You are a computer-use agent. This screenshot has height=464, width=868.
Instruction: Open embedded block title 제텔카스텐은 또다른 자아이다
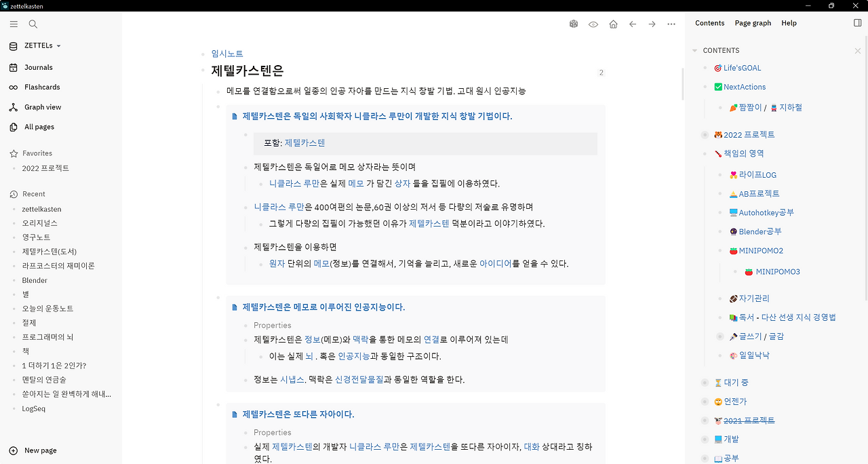pyautogui.click(x=298, y=414)
